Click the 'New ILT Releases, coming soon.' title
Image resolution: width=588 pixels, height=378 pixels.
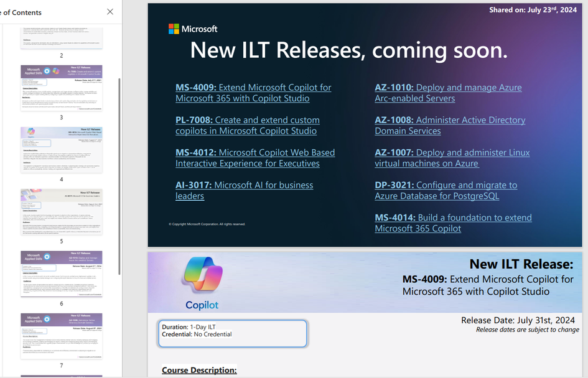[x=348, y=50]
